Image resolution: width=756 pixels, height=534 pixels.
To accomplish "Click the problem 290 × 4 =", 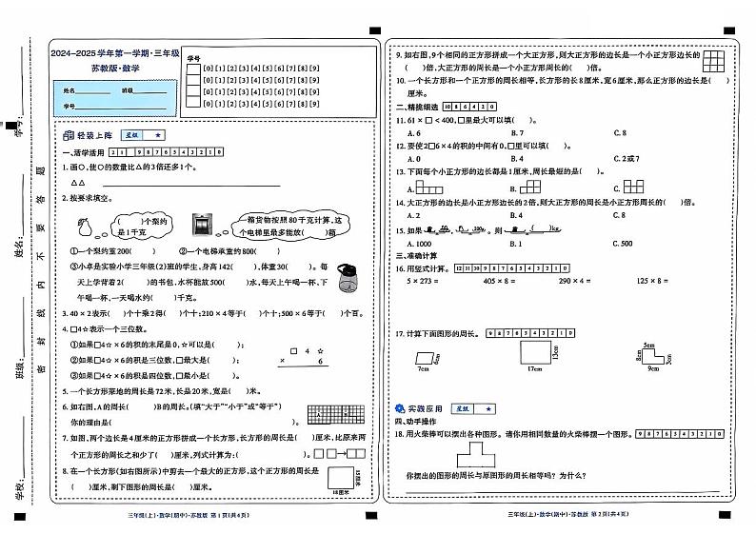I will [575, 281].
